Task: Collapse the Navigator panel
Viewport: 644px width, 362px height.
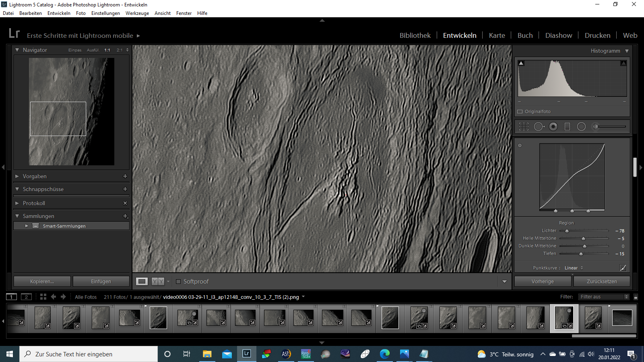Action: [17, 50]
